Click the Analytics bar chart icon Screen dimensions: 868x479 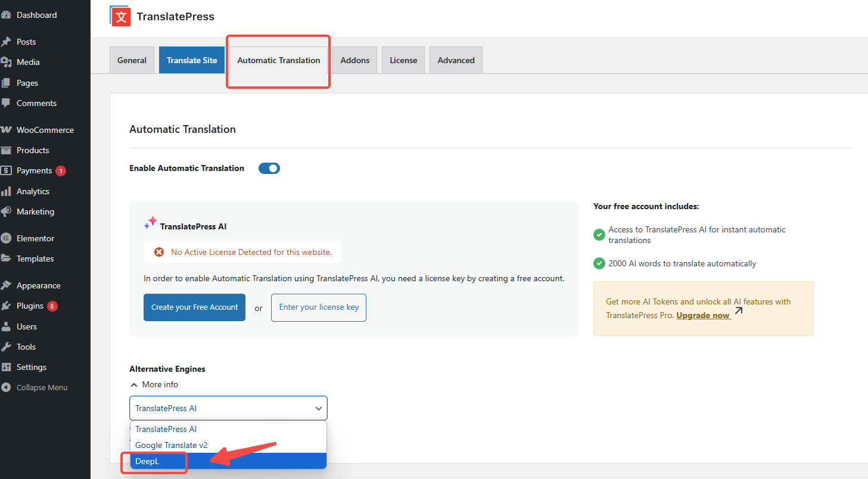click(x=6, y=191)
